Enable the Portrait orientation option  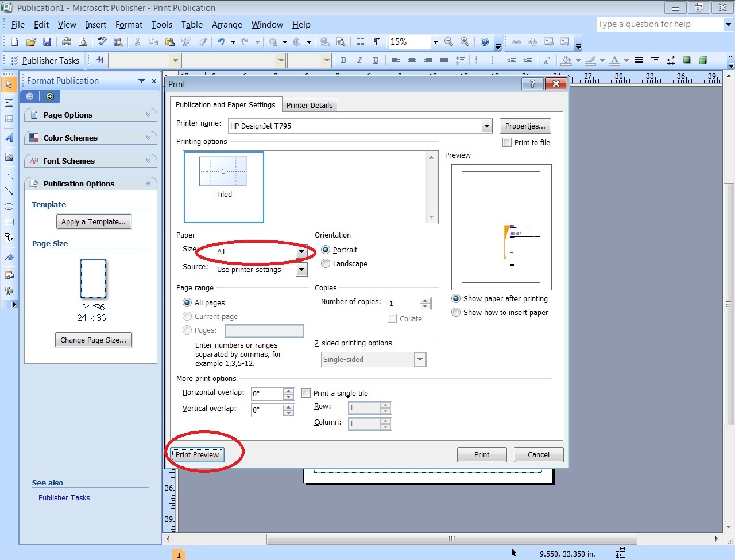(326, 250)
